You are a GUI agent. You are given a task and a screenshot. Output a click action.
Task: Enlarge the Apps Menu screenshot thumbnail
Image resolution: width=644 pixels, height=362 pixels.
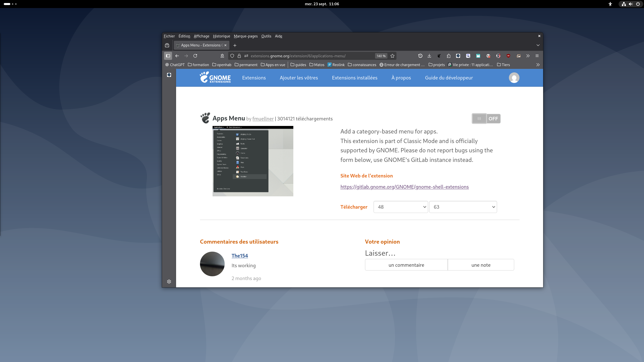253,161
